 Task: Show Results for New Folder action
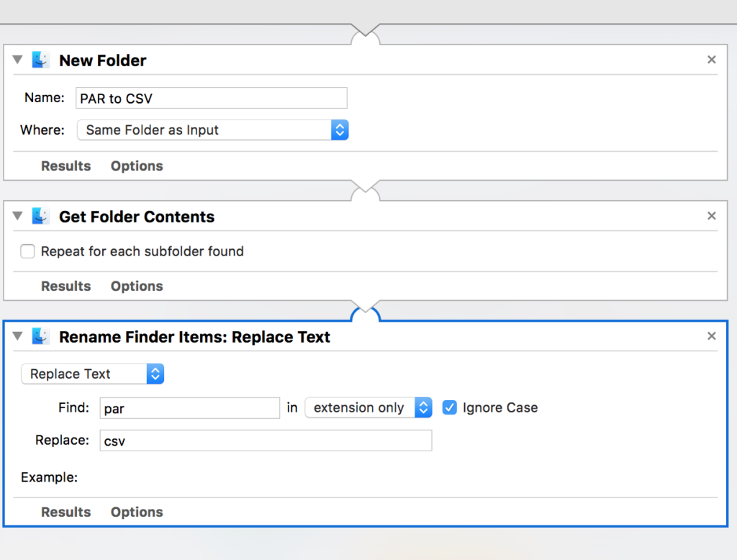[65, 166]
